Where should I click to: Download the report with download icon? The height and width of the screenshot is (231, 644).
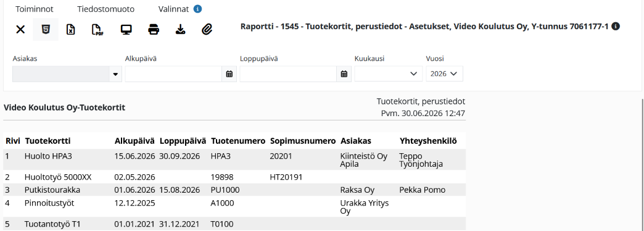180,30
